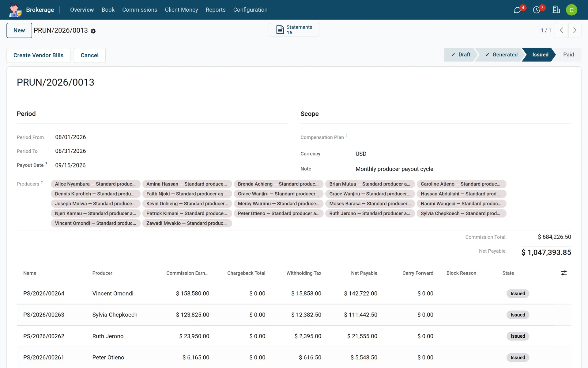Click the Period To date field 08/31/2026
Image resolution: width=588 pixels, height=368 pixels.
coord(70,151)
